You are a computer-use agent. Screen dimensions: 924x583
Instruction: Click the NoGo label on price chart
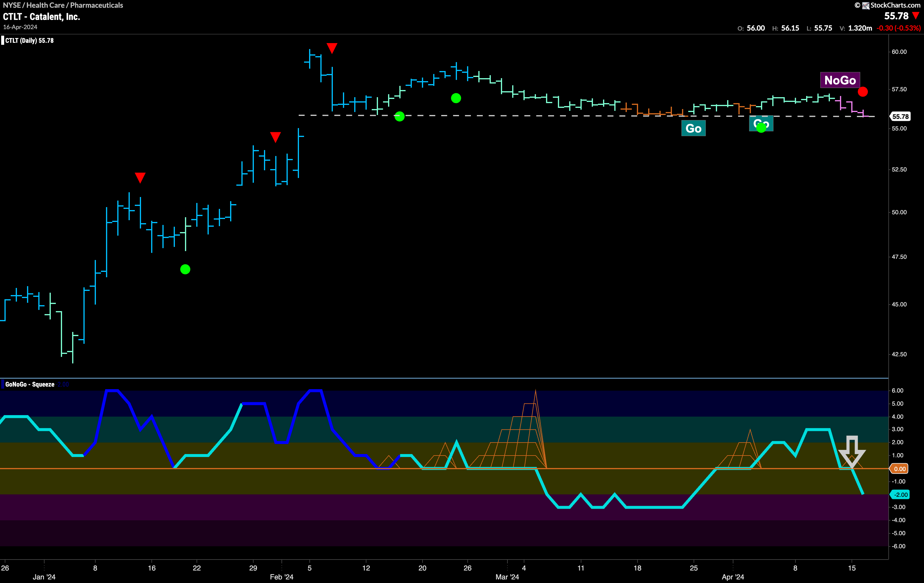coord(840,80)
